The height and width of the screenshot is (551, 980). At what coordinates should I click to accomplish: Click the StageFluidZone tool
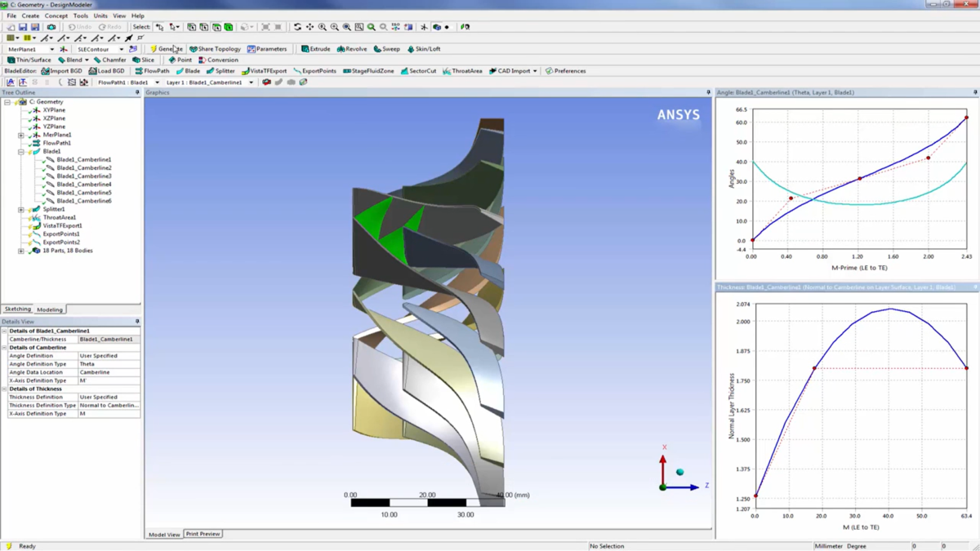click(x=368, y=71)
